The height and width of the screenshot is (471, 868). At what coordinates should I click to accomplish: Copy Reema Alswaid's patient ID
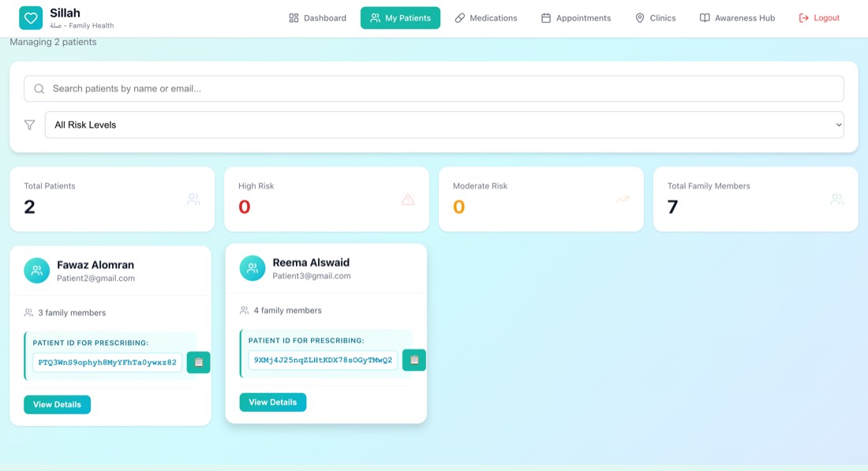point(414,361)
